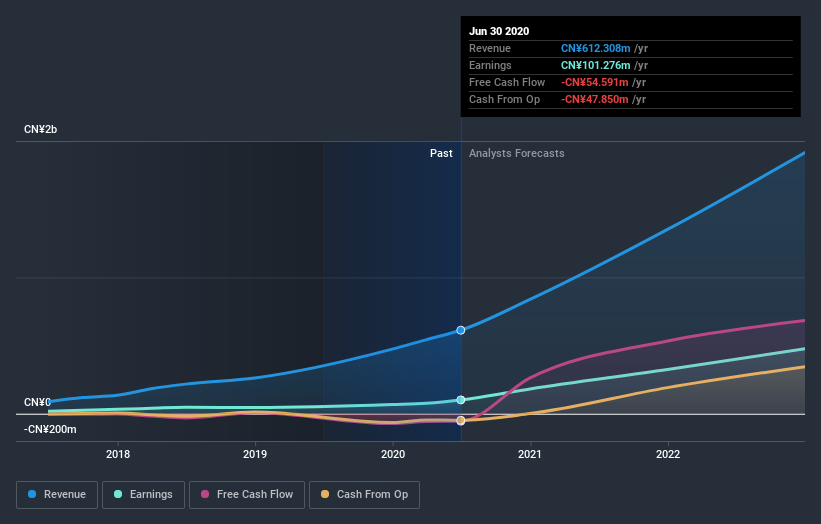Click the CN¥2b y-axis label
821x524 pixels.
40,129
